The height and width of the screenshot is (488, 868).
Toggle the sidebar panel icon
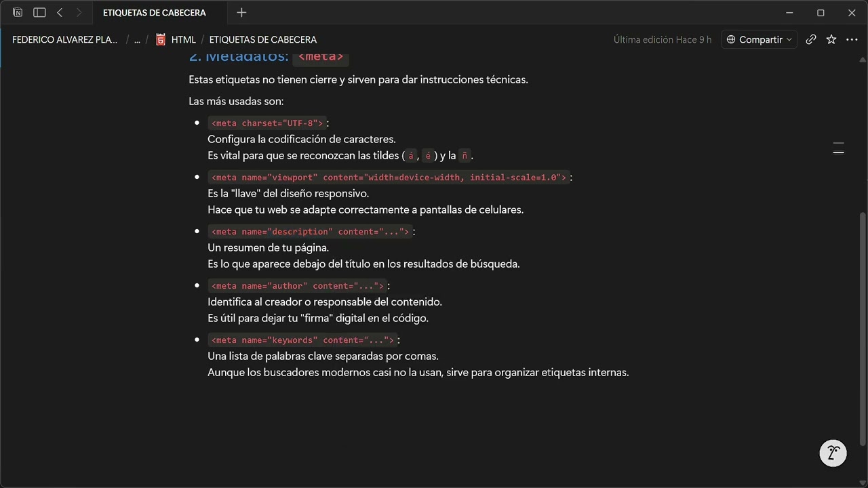pyautogui.click(x=39, y=12)
